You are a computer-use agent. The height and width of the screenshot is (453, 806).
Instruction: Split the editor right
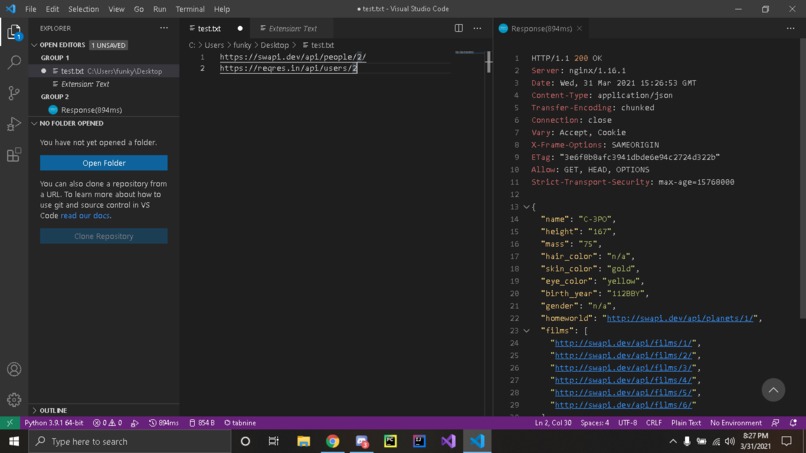tap(459, 28)
